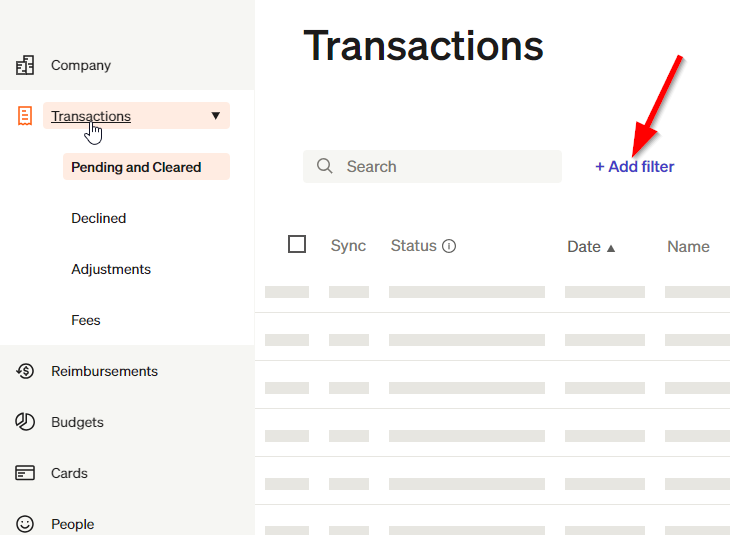Click the People smiley face icon
This screenshot has width=730, height=535.
click(x=25, y=523)
